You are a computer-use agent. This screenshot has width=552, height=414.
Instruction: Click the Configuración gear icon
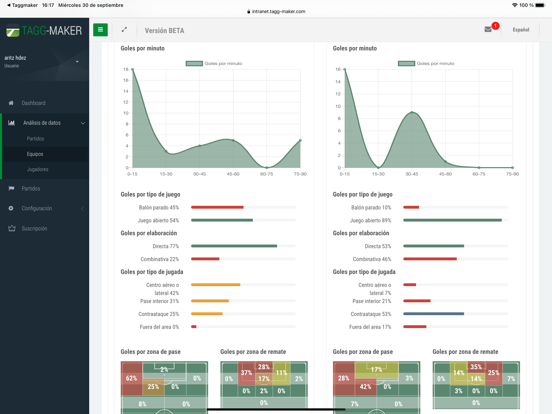pyautogui.click(x=11, y=208)
